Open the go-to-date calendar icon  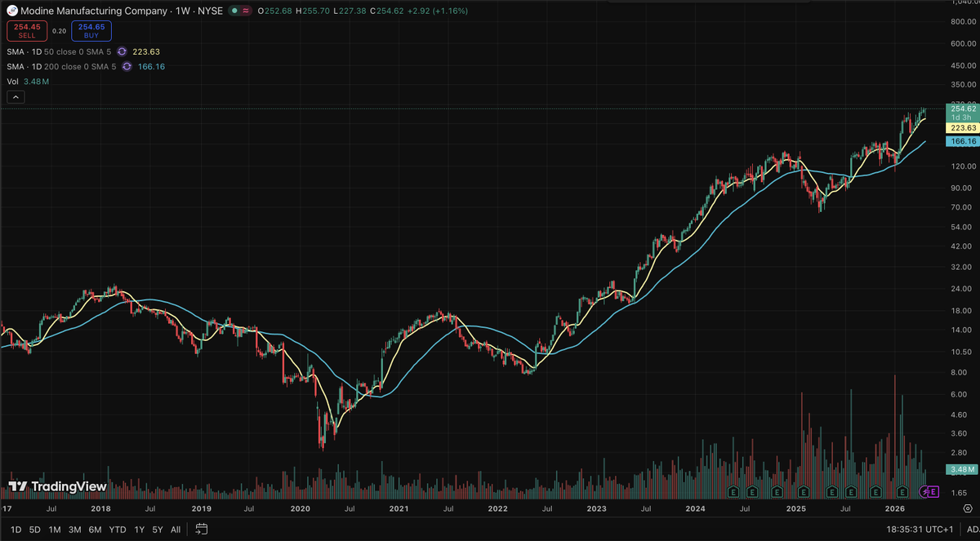coord(203,530)
